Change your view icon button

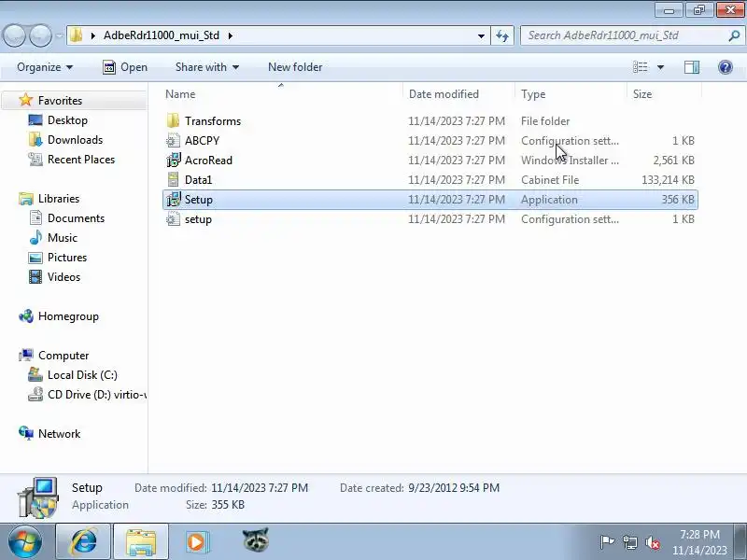641,67
